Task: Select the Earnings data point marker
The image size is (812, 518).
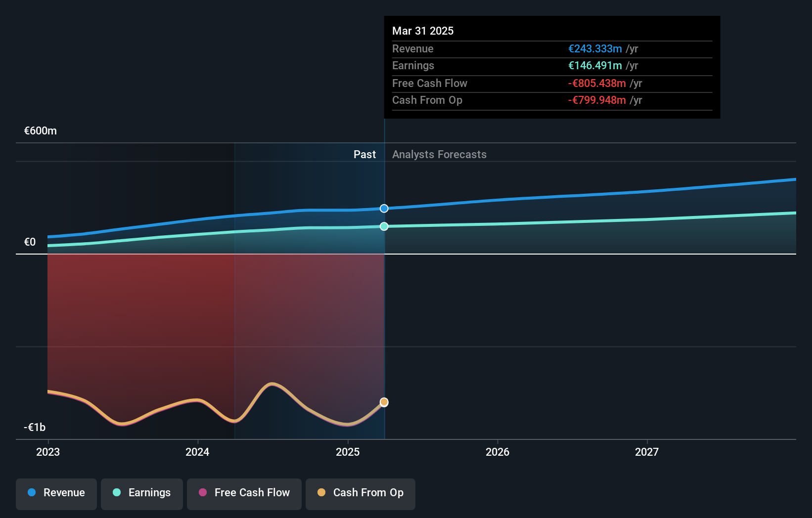Action: click(x=384, y=226)
